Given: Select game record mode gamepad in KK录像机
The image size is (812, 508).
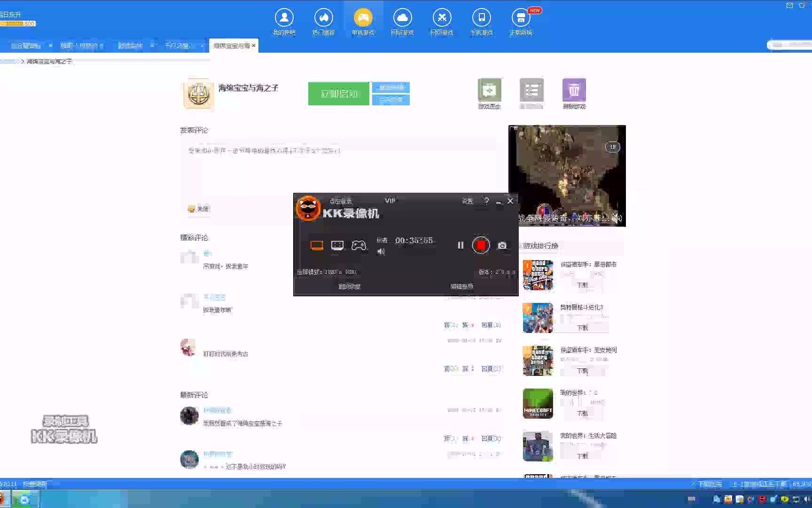Looking at the screenshot, I should (x=359, y=246).
